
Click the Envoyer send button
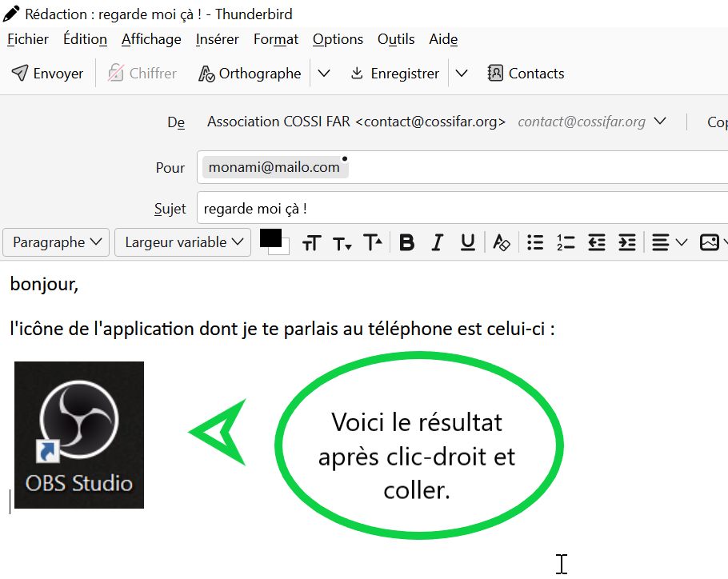[47, 74]
